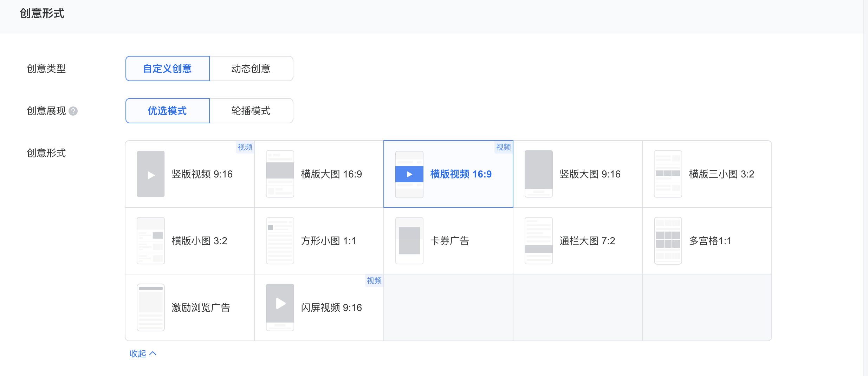
Task: Select 优选模式 display mode
Action: pyautogui.click(x=167, y=111)
